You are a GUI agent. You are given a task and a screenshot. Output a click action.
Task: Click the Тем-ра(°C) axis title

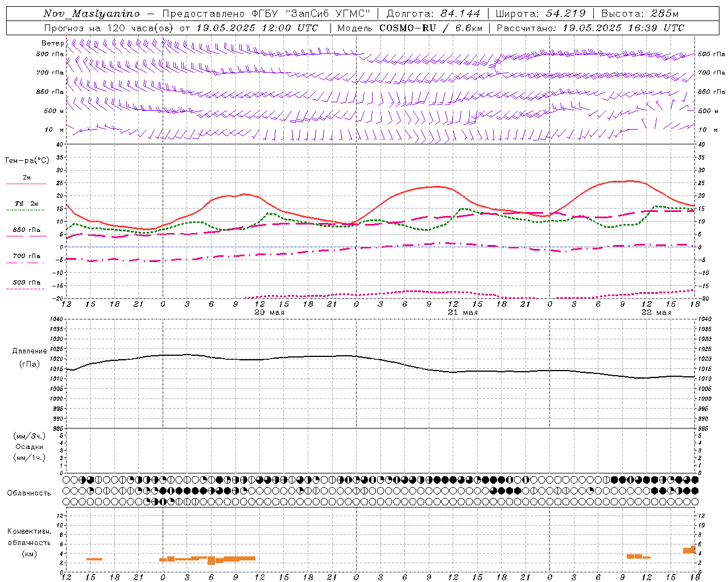(27, 161)
